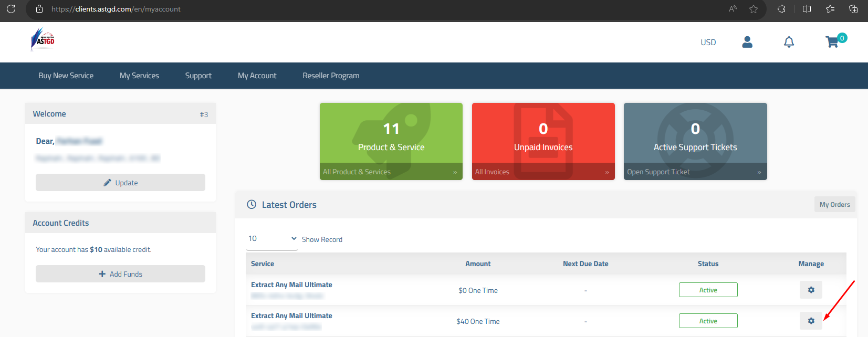Viewport: 868px width, 337px height.
Task: Open Reseller Program menu
Action: click(331, 76)
